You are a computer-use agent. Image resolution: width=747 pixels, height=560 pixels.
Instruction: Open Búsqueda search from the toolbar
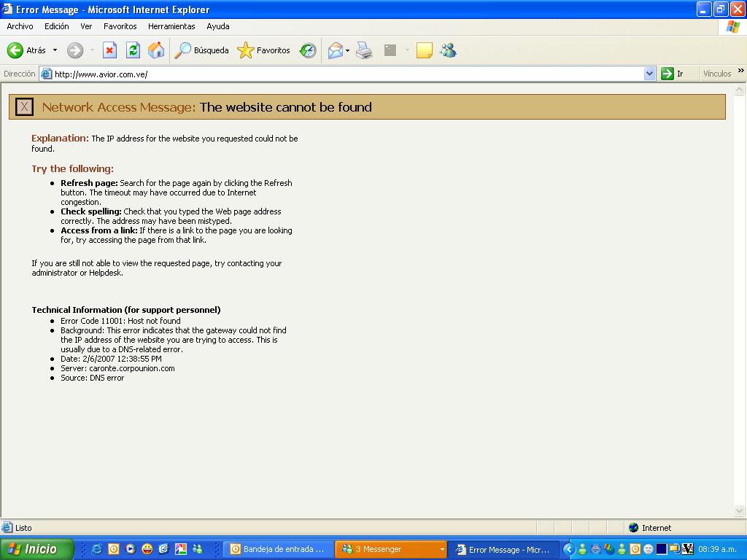click(201, 50)
